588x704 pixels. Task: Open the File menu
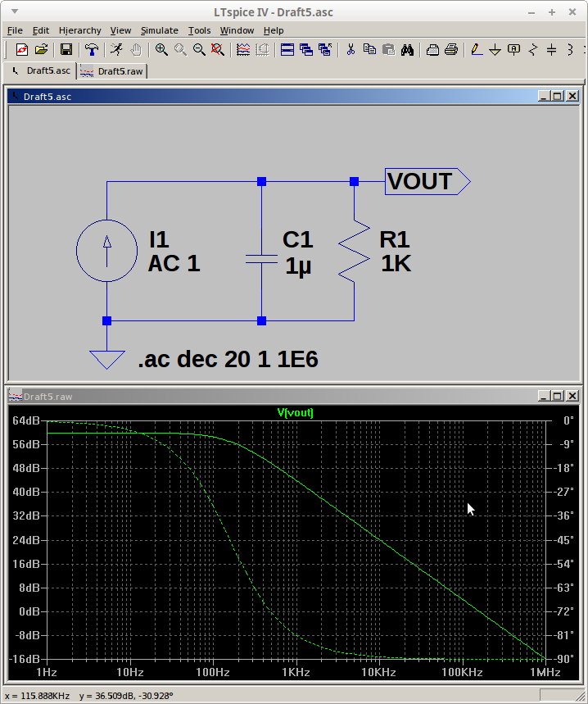click(x=15, y=30)
